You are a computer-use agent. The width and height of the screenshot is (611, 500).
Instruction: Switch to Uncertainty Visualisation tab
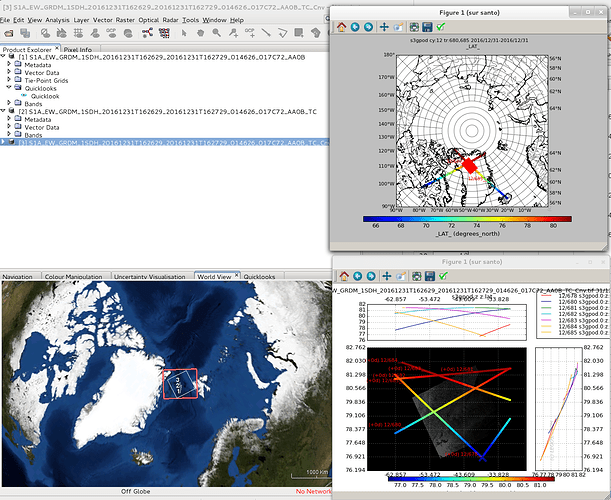pos(150,277)
